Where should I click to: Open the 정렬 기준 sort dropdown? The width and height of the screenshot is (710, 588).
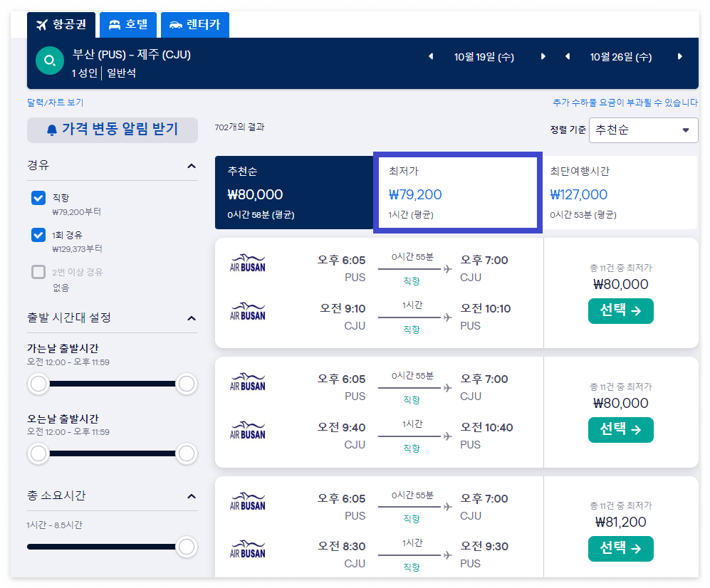point(642,130)
